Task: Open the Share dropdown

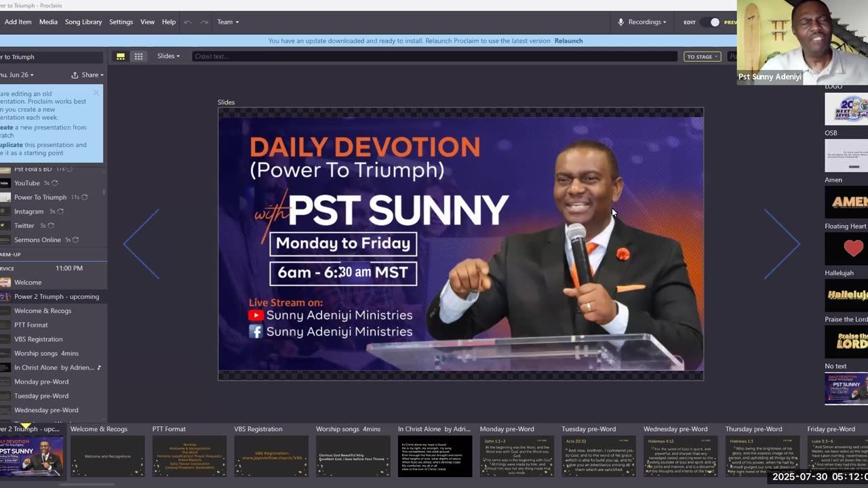Action: click(93, 75)
